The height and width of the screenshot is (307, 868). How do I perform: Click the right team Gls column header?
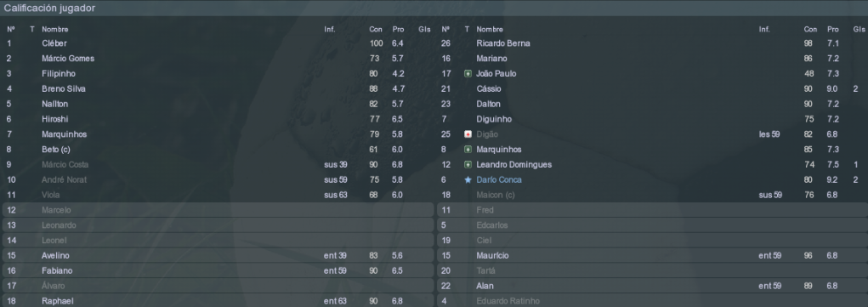[x=859, y=30]
